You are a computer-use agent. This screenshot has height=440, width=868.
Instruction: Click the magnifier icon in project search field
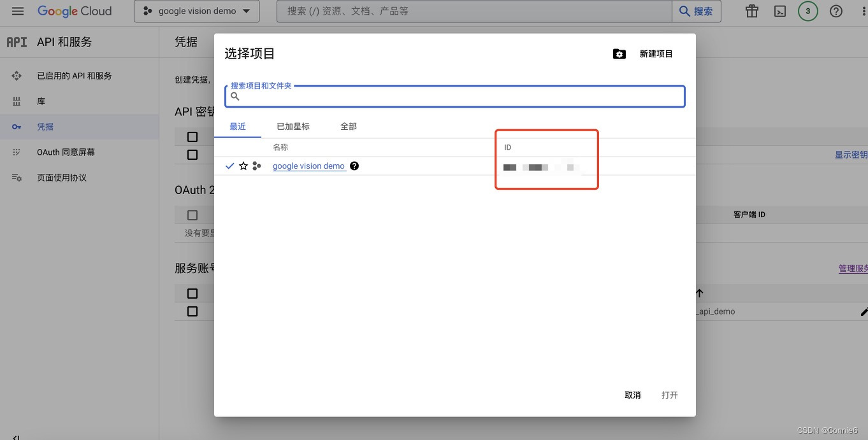click(x=235, y=96)
